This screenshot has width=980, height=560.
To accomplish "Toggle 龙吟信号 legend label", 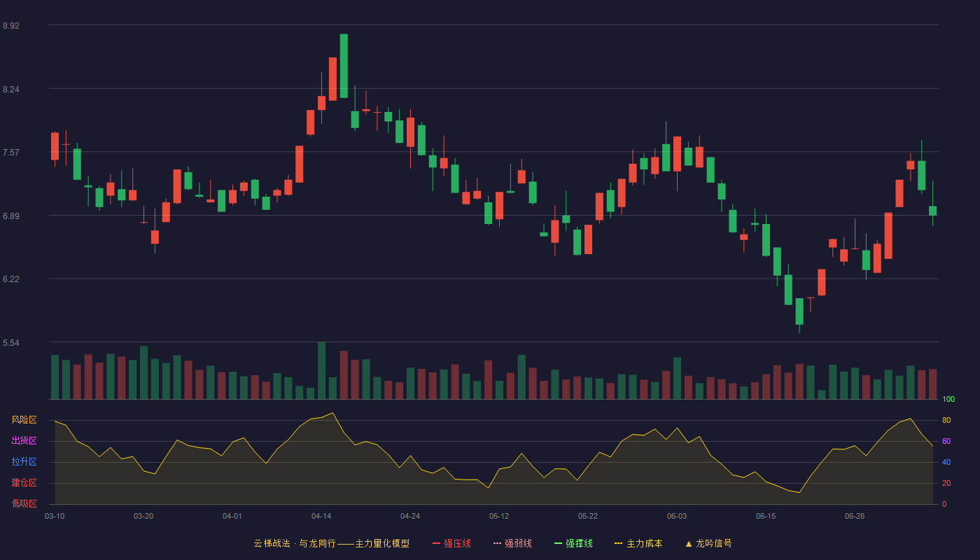I will point(714,543).
